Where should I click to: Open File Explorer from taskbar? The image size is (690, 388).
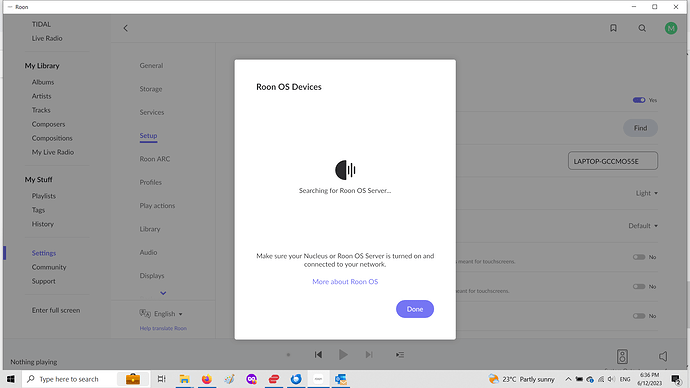pos(184,379)
